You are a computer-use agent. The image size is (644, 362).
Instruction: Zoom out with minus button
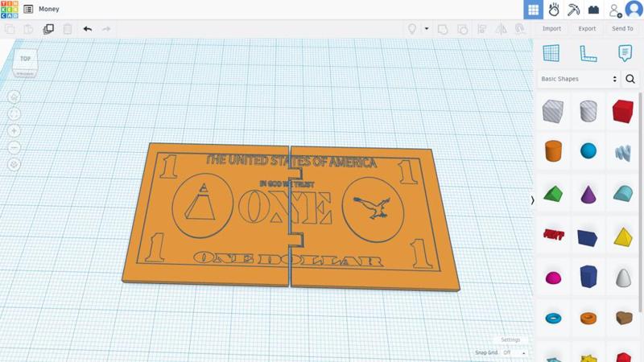(14, 148)
